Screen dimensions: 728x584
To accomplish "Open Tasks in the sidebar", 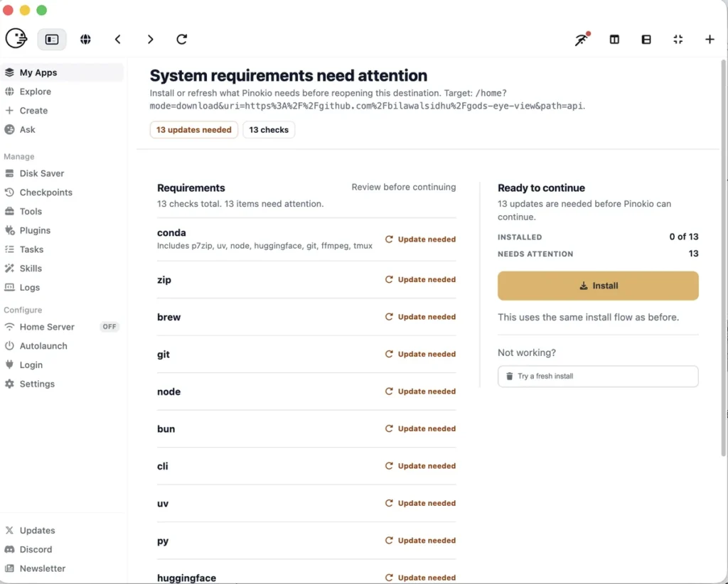I will pos(63,249).
